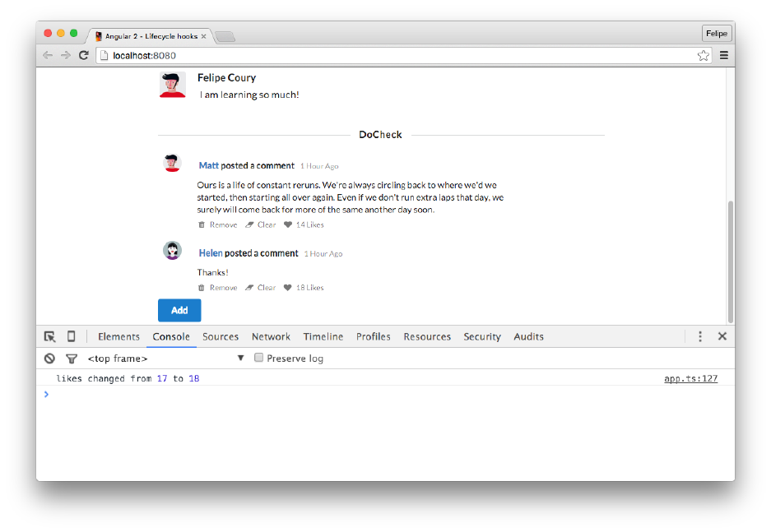Click the heart icon on Matt's comment

pyautogui.click(x=288, y=224)
